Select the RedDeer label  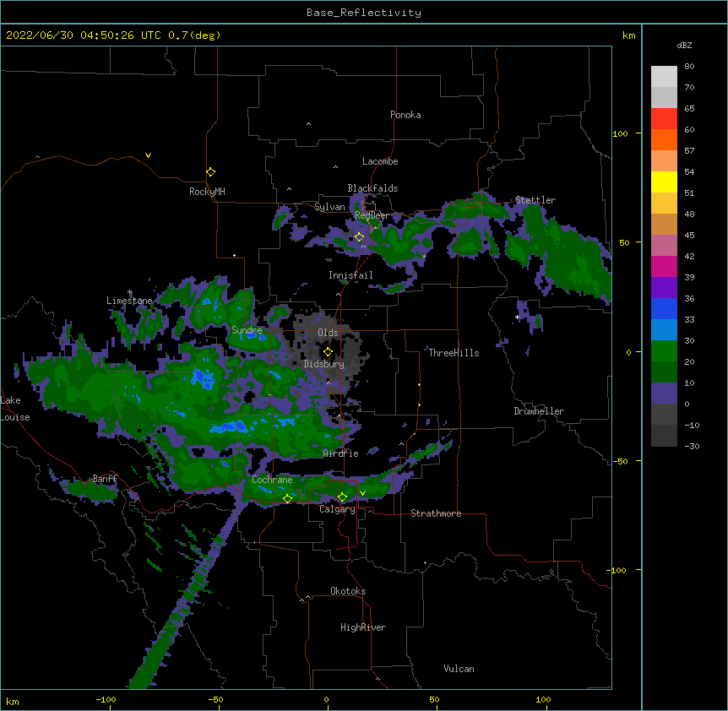point(372,215)
